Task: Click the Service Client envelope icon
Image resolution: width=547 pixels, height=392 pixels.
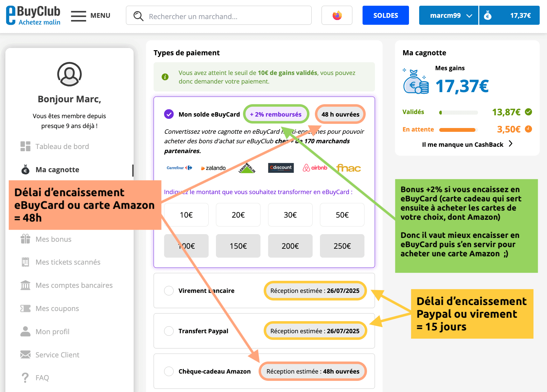Action: tap(25, 355)
